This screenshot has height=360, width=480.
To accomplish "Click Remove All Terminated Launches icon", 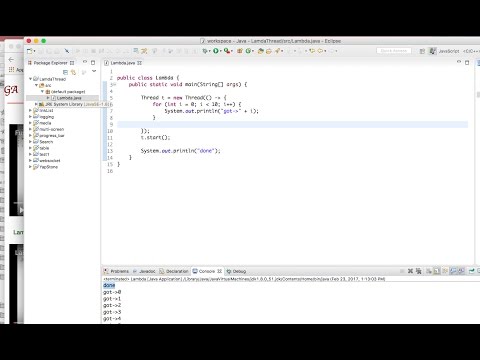I will pos(419,271).
